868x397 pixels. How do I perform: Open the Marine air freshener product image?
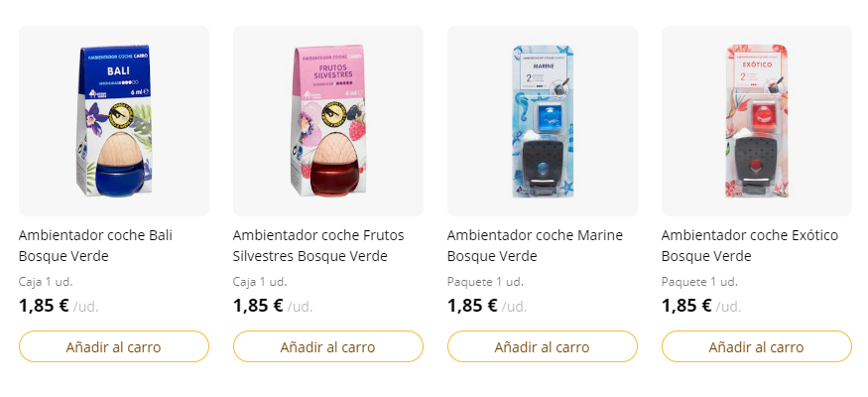(x=543, y=121)
